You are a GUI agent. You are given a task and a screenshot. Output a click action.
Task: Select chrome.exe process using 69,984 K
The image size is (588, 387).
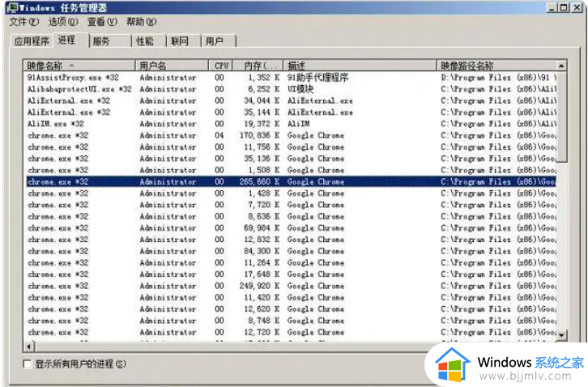tap(291, 228)
